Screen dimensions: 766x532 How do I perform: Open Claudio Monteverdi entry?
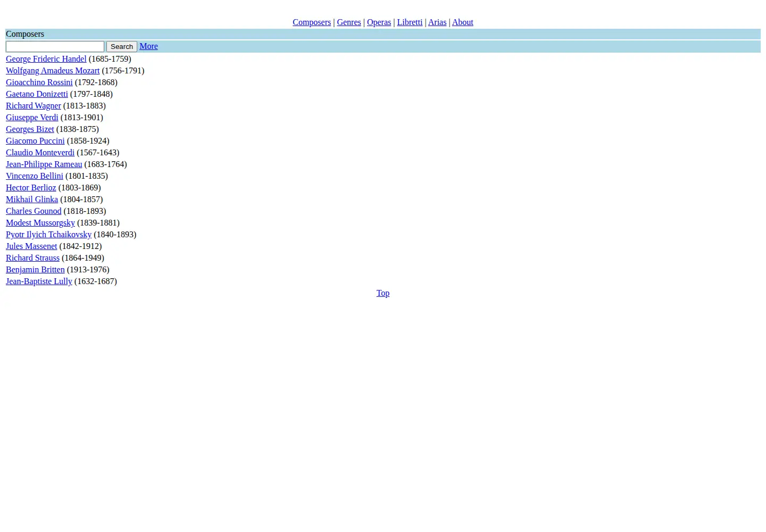(40, 153)
